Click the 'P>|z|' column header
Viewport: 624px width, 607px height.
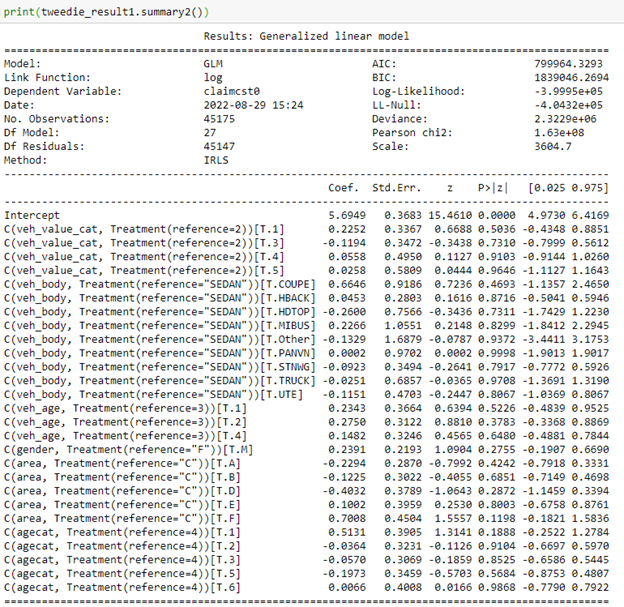(492, 187)
